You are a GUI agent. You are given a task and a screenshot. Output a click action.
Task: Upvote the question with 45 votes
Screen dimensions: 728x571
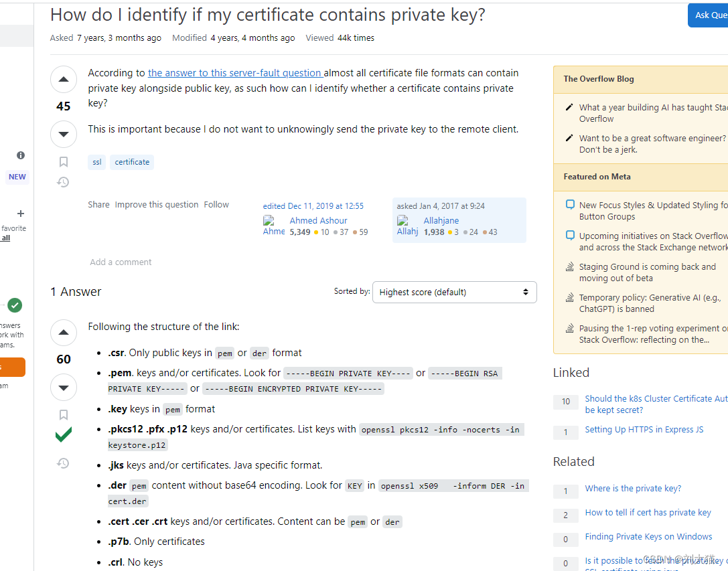pos(64,80)
